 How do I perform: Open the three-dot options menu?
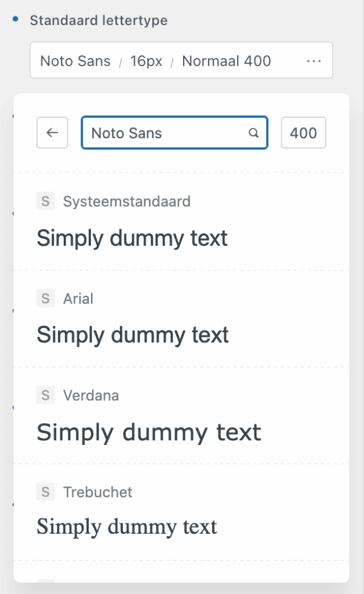(x=314, y=60)
